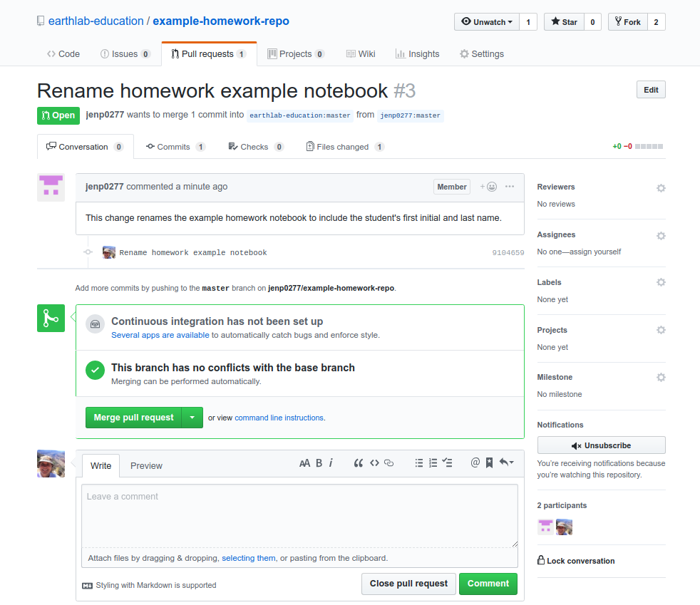The image size is (700, 605).
Task: Edit the pull request title
Action: [x=651, y=90]
